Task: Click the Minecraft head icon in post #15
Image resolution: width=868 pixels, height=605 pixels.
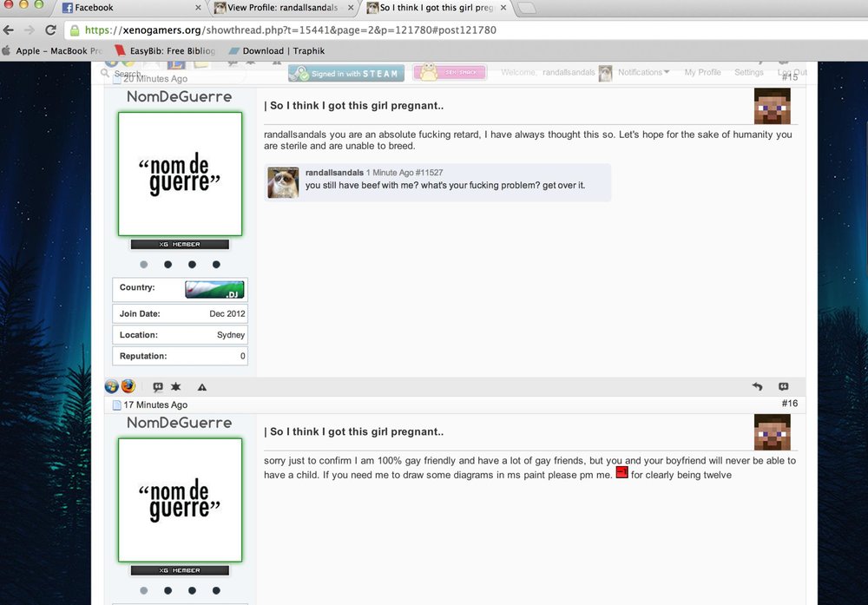Action: pos(773,106)
